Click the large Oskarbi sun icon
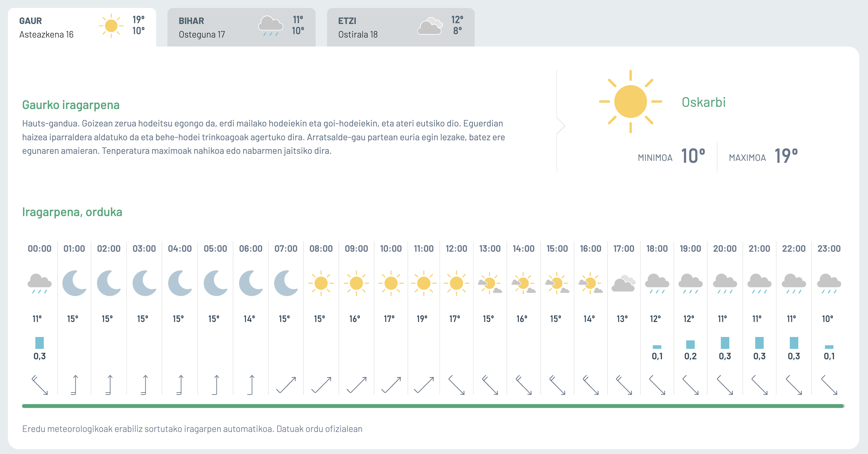The height and width of the screenshot is (454, 868). click(x=631, y=102)
